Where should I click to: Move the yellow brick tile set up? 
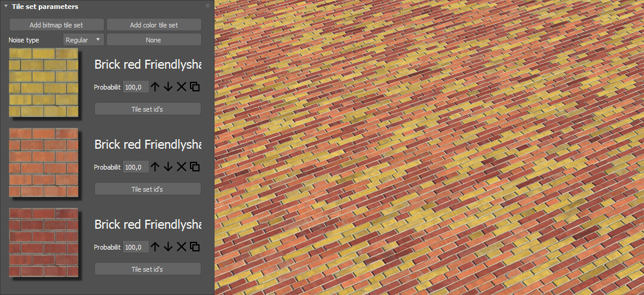pyautogui.click(x=154, y=87)
